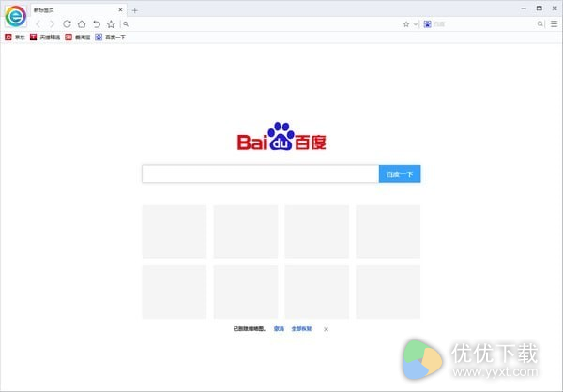This screenshot has width=563, height=392.
Task: Dismiss the deleted thumbnail notice with X
Action: (x=326, y=329)
